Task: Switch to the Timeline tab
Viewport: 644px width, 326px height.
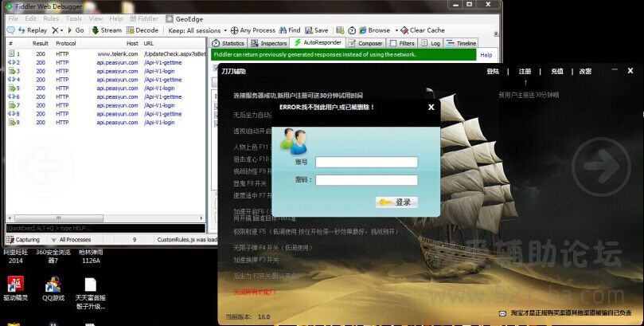Action: pyautogui.click(x=461, y=43)
